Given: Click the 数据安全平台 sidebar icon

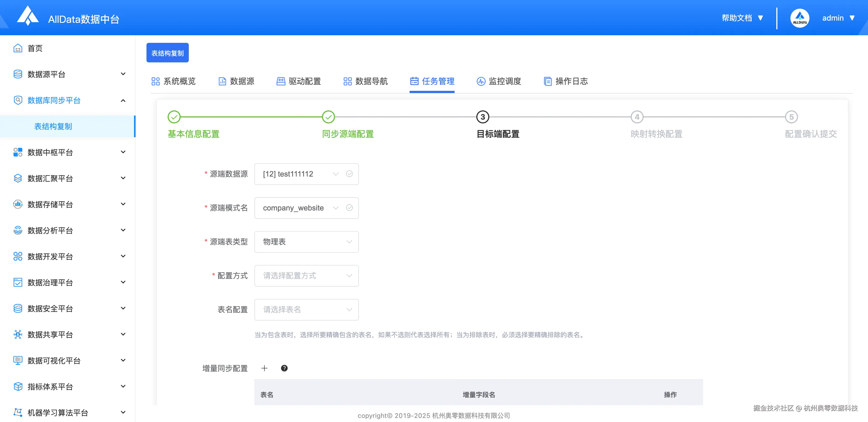Looking at the screenshot, I should 18,308.
